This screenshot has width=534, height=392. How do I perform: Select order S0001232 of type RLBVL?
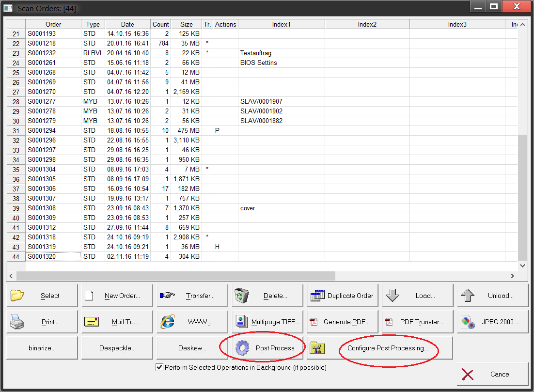(x=53, y=53)
